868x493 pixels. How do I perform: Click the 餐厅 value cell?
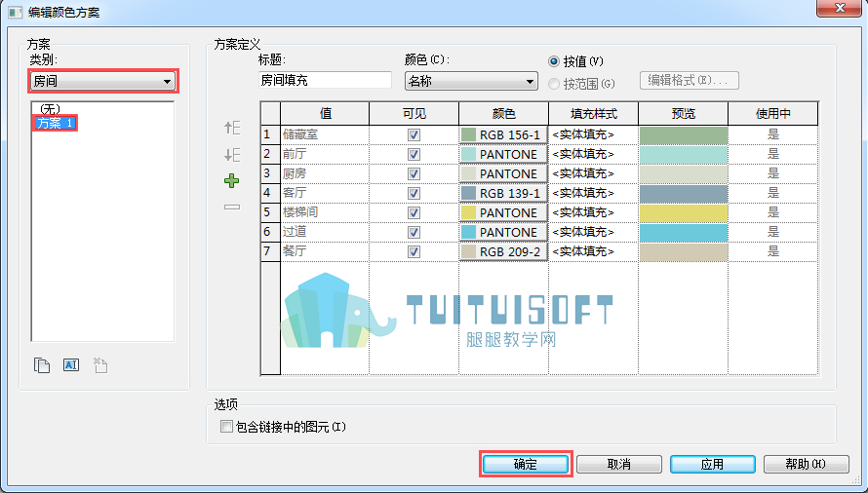tap(325, 251)
